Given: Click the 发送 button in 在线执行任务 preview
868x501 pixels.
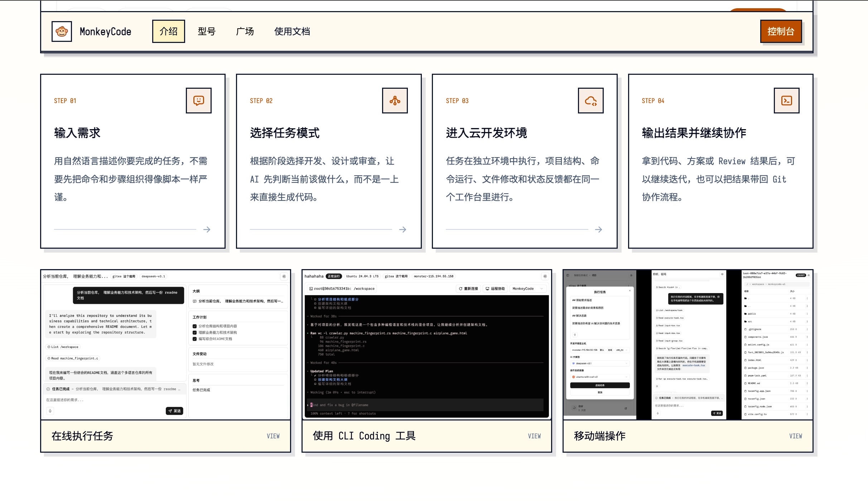Looking at the screenshot, I should point(174,411).
